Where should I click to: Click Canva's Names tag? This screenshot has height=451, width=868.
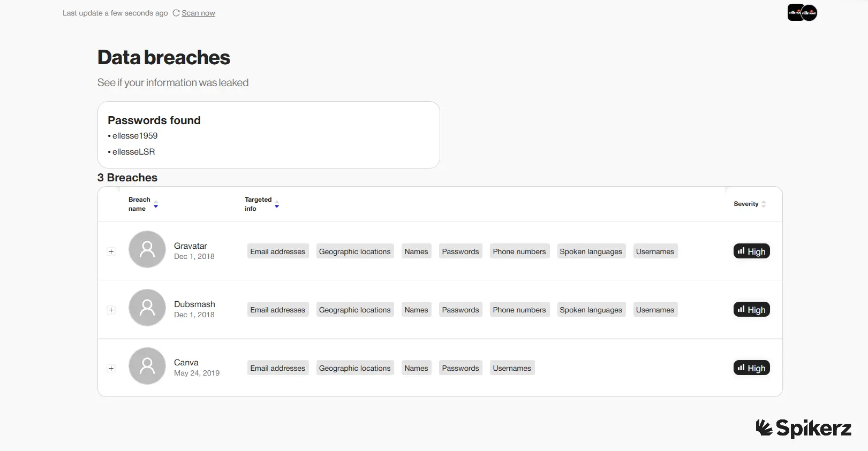tap(417, 368)
